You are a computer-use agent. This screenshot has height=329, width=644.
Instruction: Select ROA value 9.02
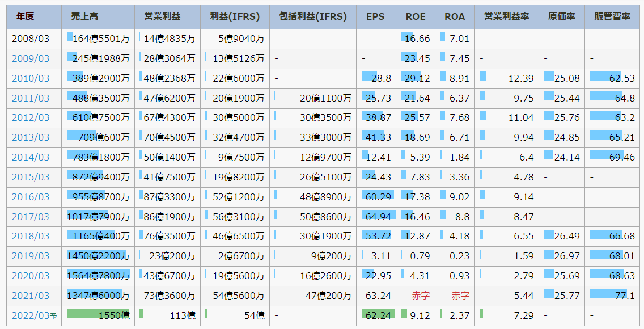pyautogui.click(x=460, y=197)
